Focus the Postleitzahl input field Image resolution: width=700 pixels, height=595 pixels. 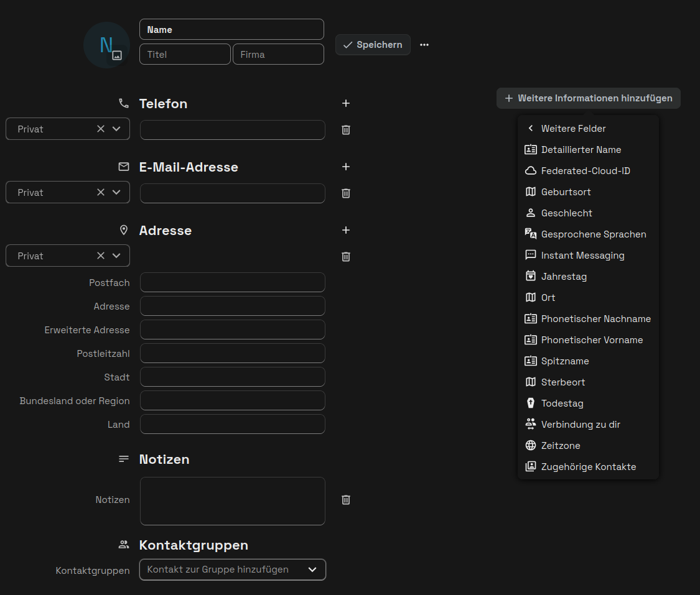232,353
